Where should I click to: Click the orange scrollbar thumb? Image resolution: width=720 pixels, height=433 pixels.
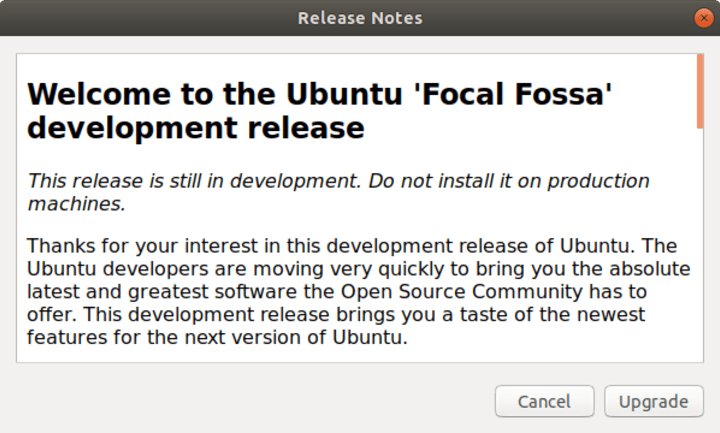point(699,92)
